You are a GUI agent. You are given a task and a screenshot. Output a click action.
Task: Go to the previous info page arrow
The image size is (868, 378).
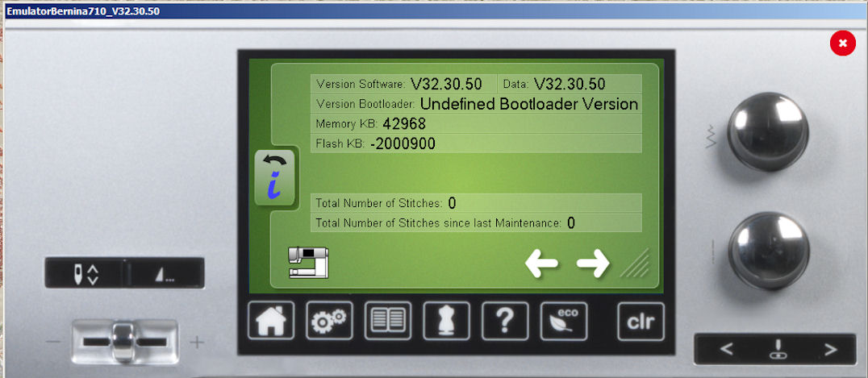[541, 263]
